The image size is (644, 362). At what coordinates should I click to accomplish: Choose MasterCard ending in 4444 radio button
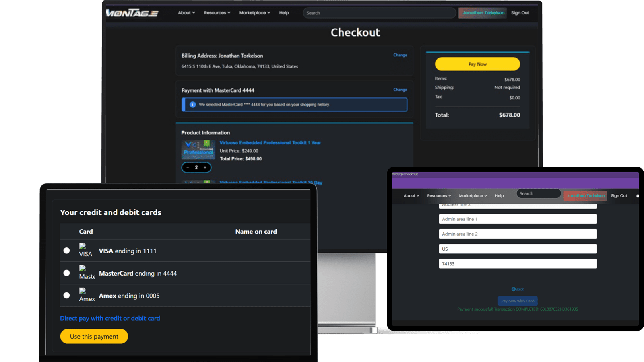pyautogui.click(x=67, y=273)
